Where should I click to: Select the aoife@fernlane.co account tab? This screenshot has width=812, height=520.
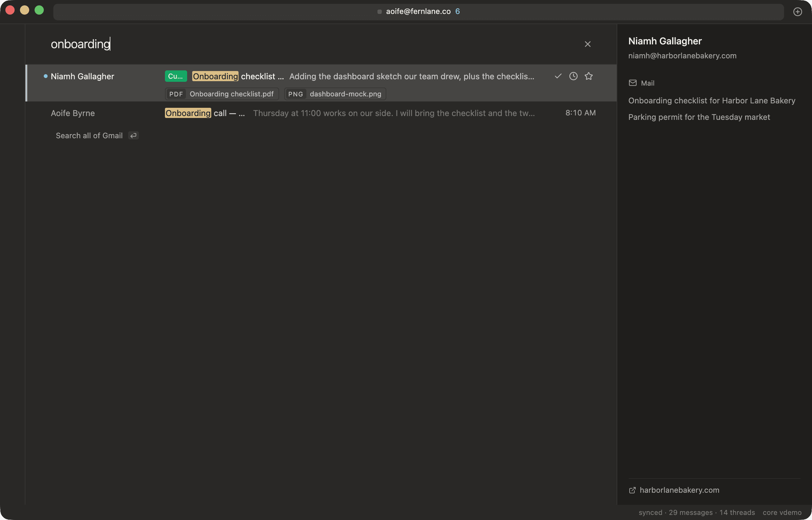click(418, 11)
